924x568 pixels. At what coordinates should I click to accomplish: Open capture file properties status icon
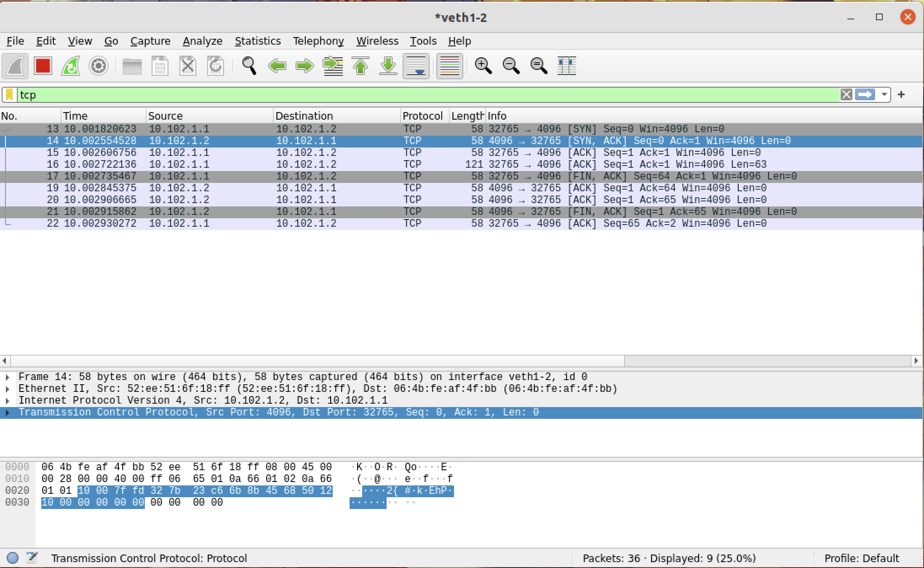pyautogui.click(x=32, y=558)
